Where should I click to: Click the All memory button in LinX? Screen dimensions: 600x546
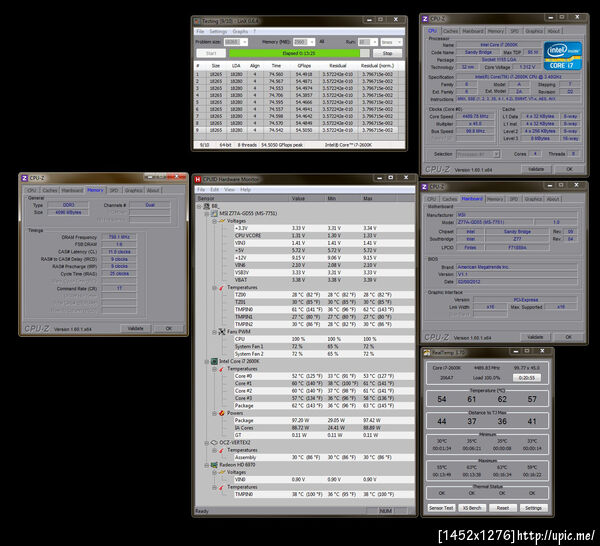click(x=321, y=42)
